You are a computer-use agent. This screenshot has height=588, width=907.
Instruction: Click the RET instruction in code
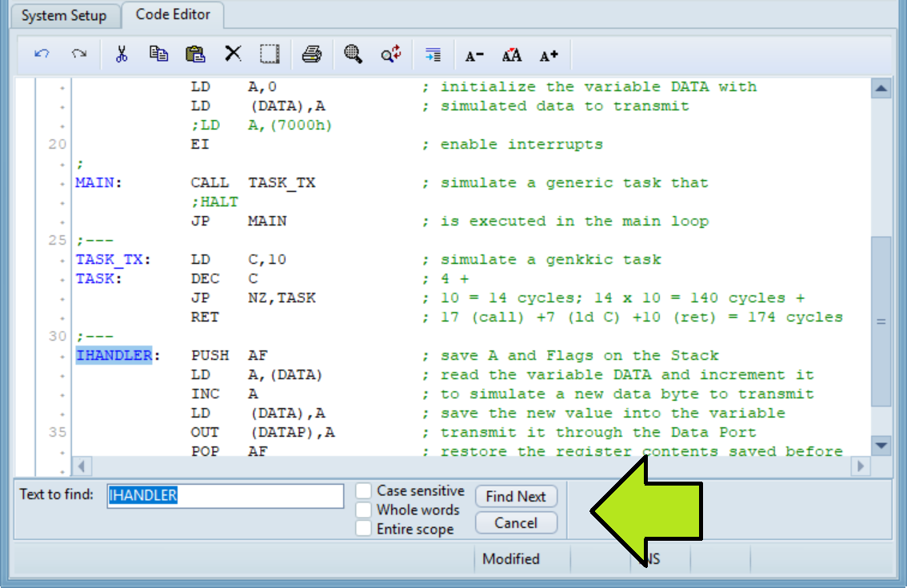tap(205, 317)
